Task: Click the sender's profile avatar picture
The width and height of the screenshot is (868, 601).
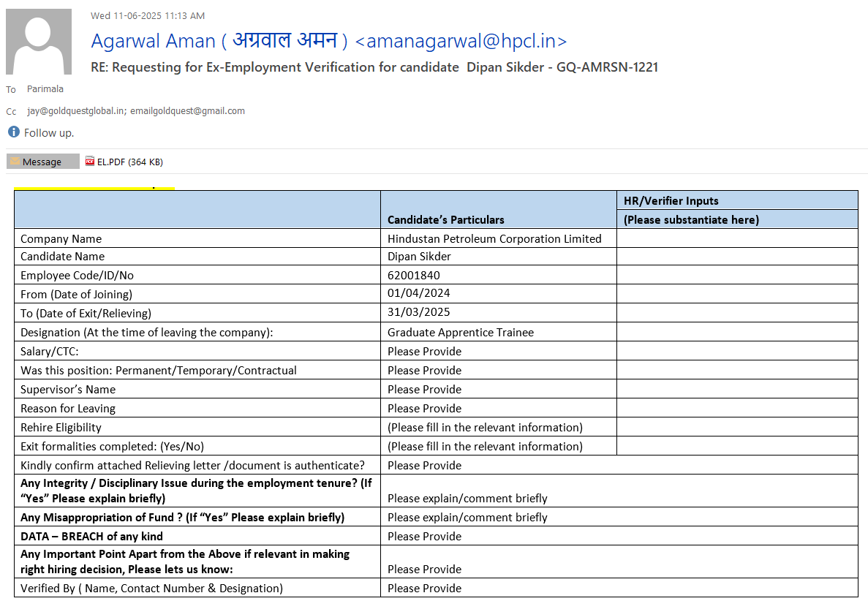Action: (39, 42)
